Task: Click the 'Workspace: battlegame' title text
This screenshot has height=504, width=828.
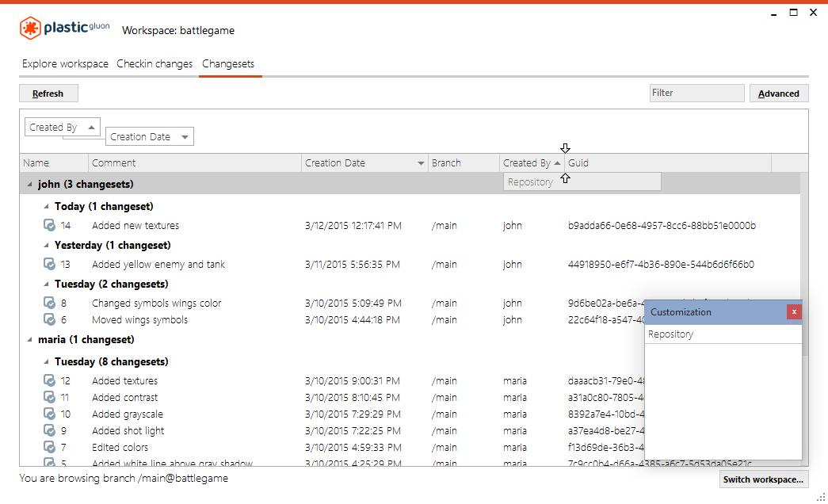Action: pyautogui.click(x=178, y=31)
